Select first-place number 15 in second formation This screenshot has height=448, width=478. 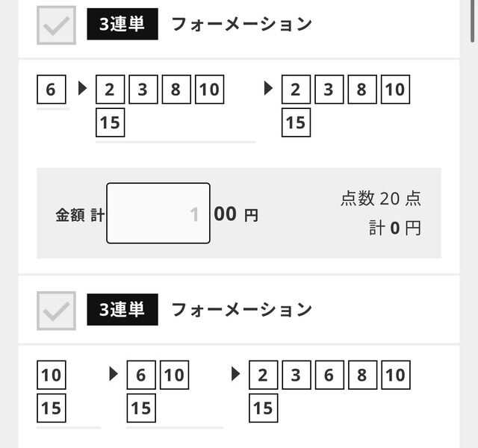pyautogui.click(x=52, y=408)
